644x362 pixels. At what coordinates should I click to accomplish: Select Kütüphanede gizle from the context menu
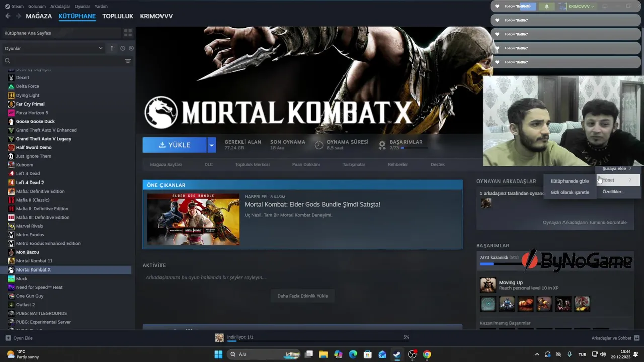(x=570, y=181)
